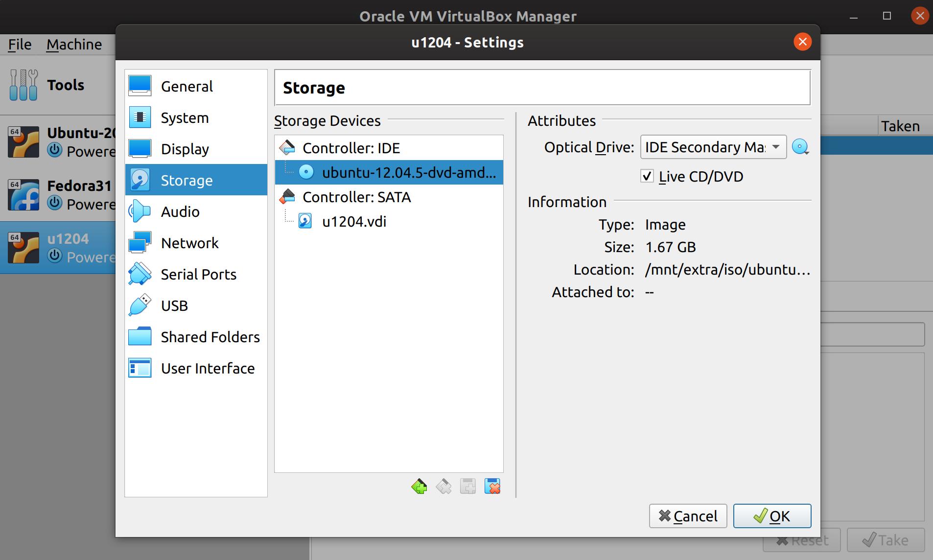Image resolution: width=933 pixels, height=560 pixels.
Task: Click the IDE controller icon
Action: pos(287,148)
